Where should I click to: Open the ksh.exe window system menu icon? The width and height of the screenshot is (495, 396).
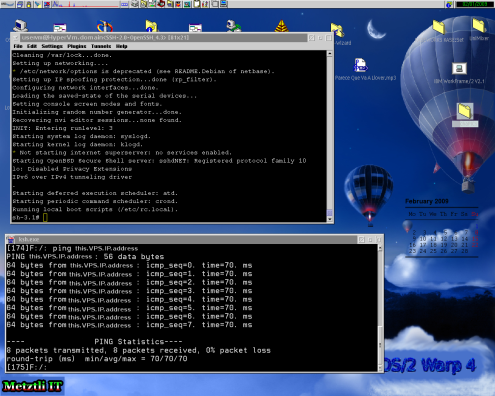(x=11, y=239)
